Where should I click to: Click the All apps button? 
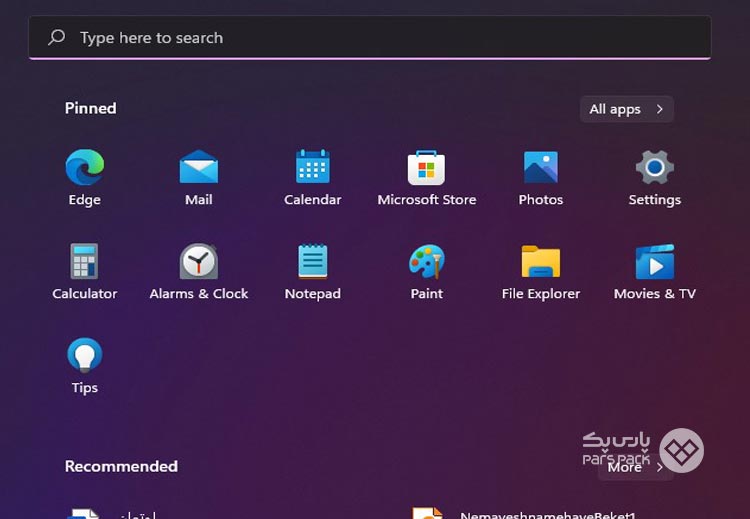coord(627,109)
